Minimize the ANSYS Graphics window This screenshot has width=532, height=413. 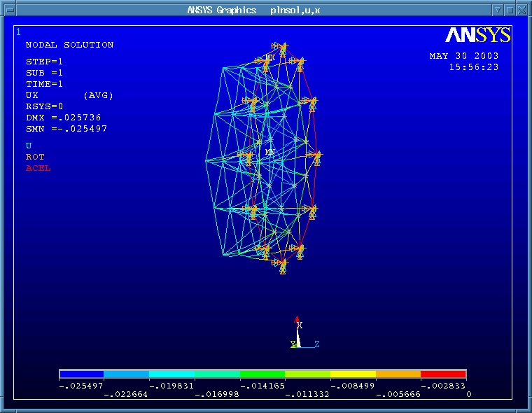click(x=498, y=10)
